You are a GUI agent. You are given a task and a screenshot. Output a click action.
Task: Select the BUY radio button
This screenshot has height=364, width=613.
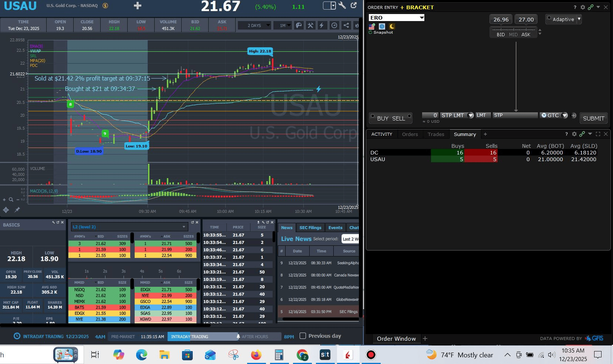click(x=373, y=116)
